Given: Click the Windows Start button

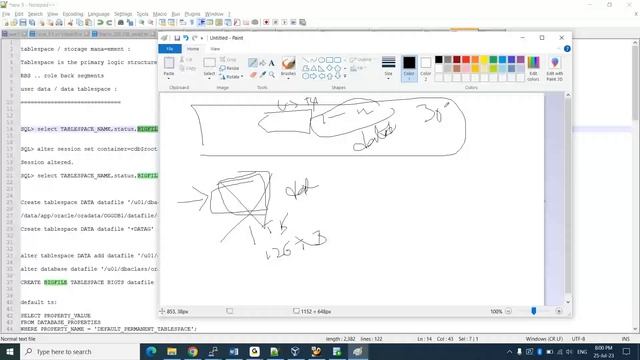Looking at the screenshot, I should (10, 351).
